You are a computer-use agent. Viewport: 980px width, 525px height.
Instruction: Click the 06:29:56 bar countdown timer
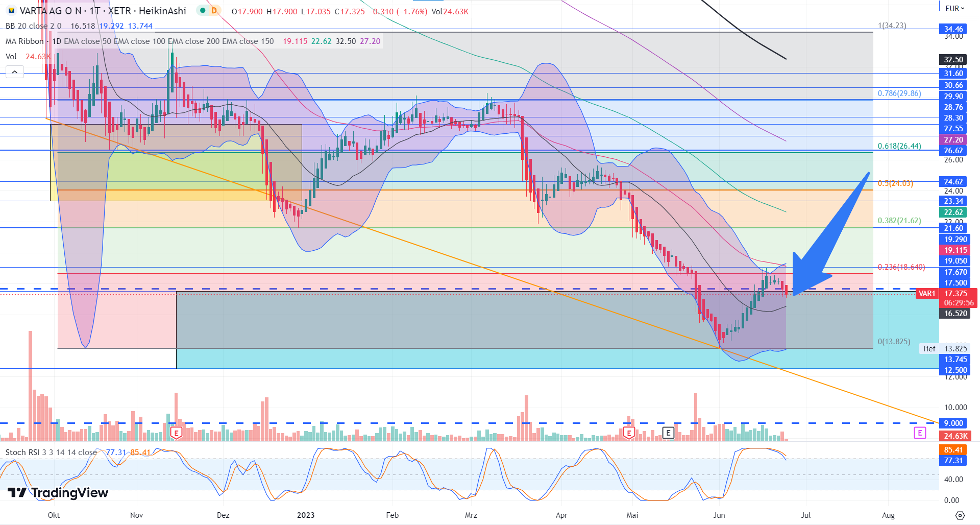959,303
